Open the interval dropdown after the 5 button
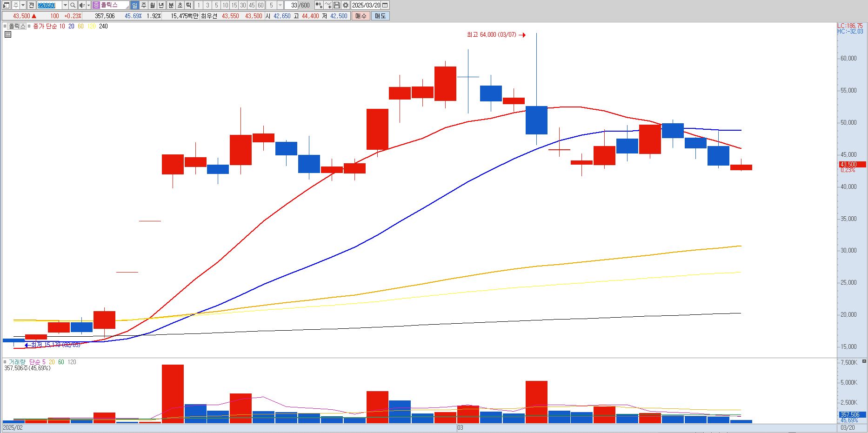This screenshot has width=868, height=433. 280,5
